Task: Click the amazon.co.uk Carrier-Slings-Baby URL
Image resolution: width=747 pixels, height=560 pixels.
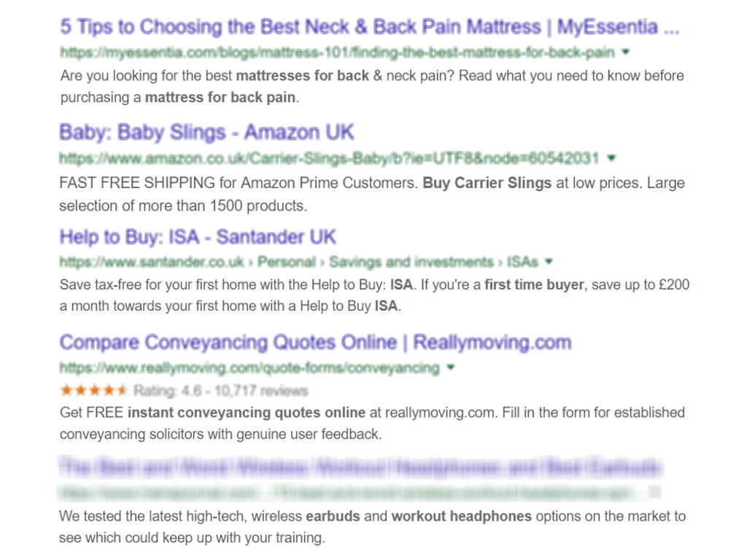Action: [328, 157]
